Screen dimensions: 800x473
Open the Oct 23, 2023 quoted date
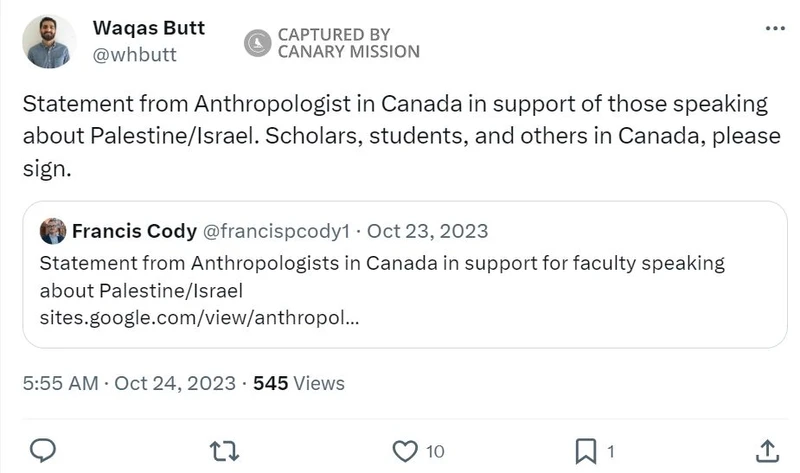click(428, 232)
